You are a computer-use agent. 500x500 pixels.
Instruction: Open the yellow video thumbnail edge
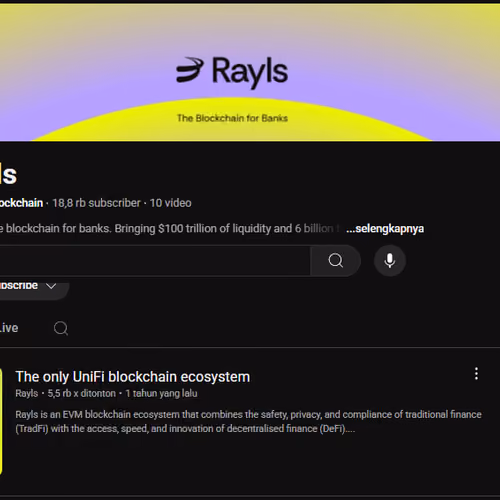(1, 421)
